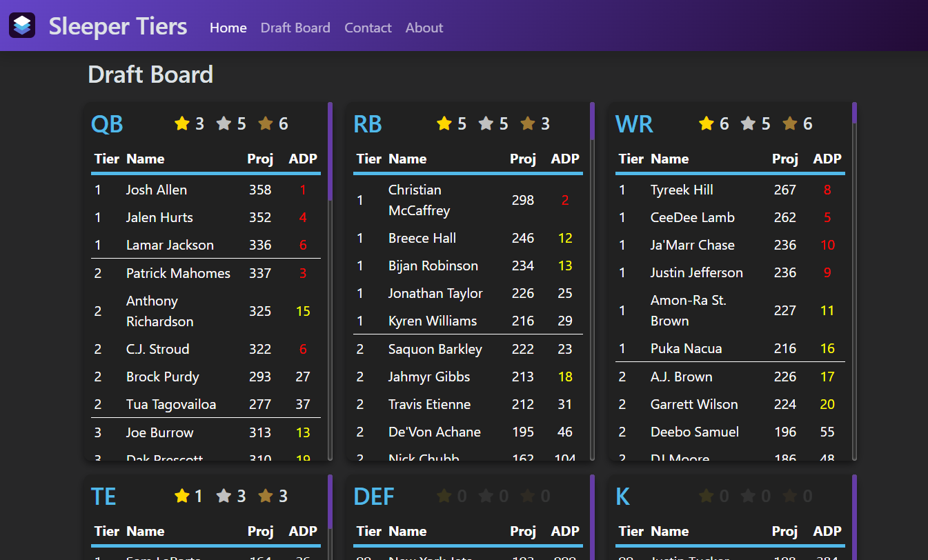Click the gold star in WR card
Screen dimensions: 928x560
point(707,123)
